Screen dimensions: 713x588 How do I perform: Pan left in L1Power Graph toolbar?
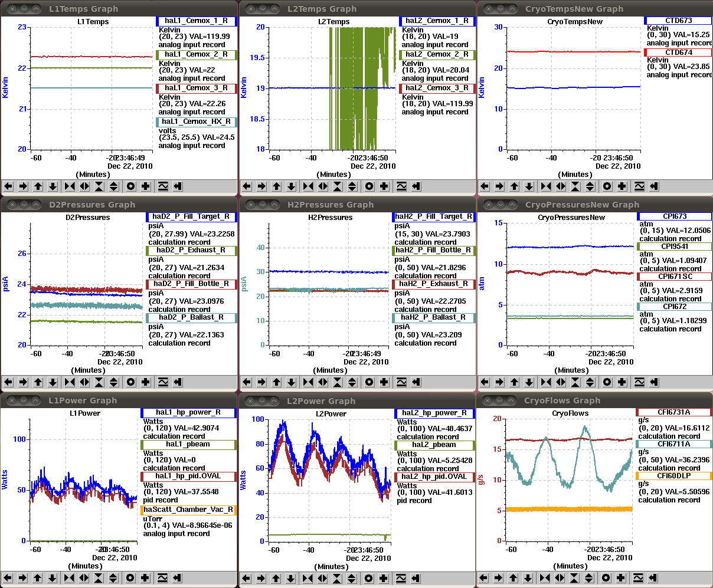pos(8,578)
